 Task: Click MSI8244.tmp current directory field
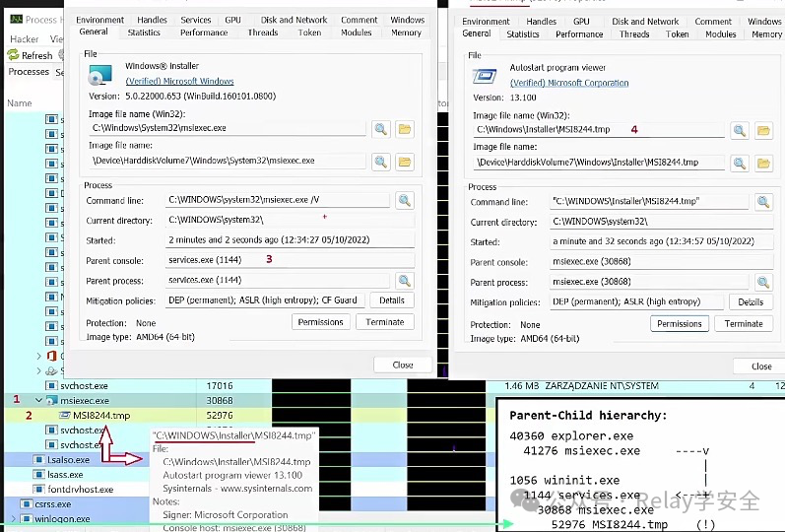point(661,222)
